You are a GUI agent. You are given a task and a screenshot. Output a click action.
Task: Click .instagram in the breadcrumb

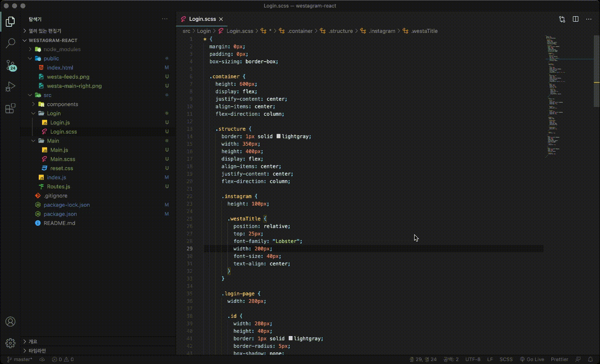tap(378, 31)
